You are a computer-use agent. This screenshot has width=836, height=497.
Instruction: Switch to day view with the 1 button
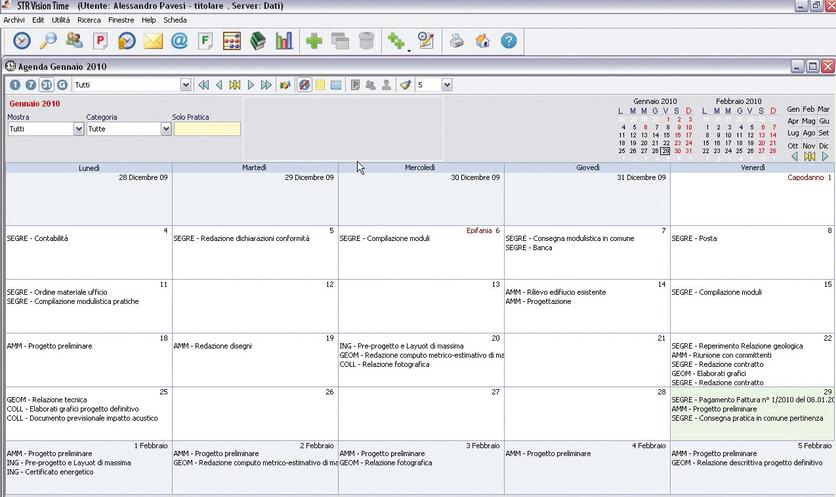[x=15, y=85]
